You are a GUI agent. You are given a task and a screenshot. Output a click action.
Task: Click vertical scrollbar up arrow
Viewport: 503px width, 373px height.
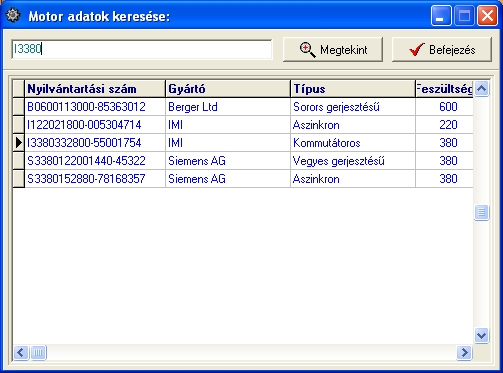coord(481,89)
